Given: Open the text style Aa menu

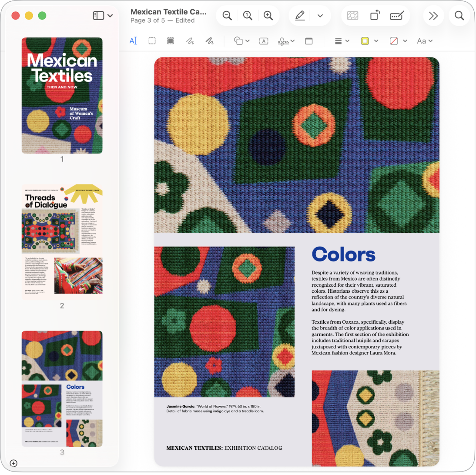Looking at the screenshot, I should click(424, 41).
